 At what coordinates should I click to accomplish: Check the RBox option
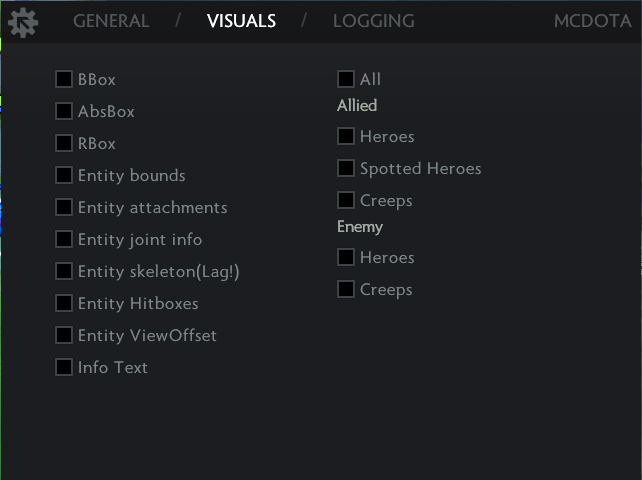[64, 143]
